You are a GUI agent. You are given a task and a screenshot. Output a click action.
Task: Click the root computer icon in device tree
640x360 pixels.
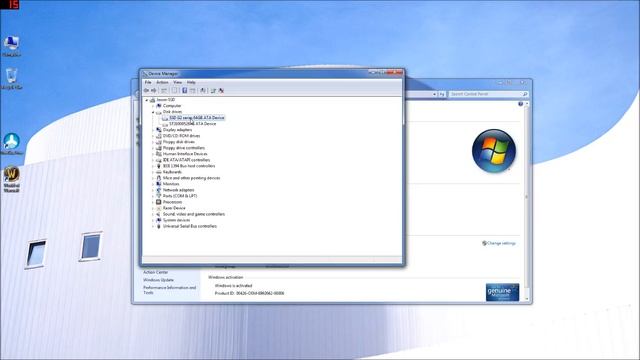pyautogui.click(x=153, y=100)
